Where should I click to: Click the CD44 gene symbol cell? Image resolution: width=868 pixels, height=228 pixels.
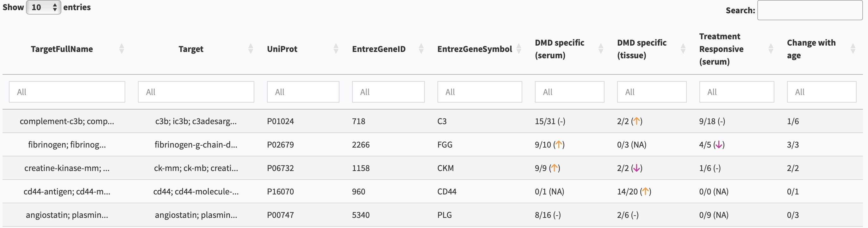tap(447, 192)
